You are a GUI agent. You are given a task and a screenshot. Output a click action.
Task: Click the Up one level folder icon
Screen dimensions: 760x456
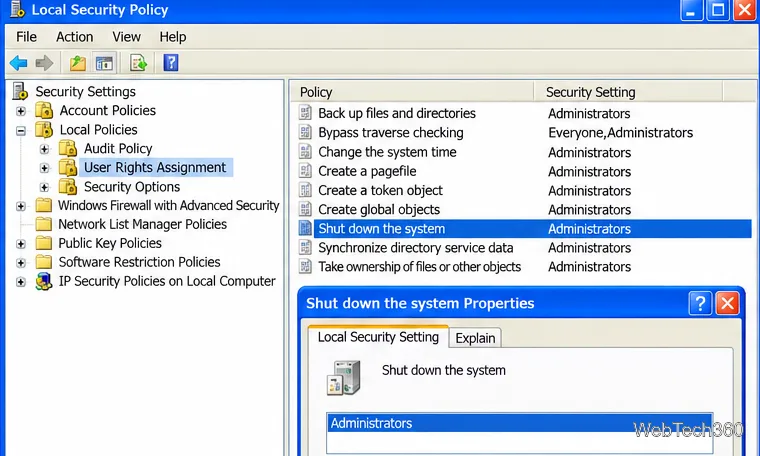[78, 63]
